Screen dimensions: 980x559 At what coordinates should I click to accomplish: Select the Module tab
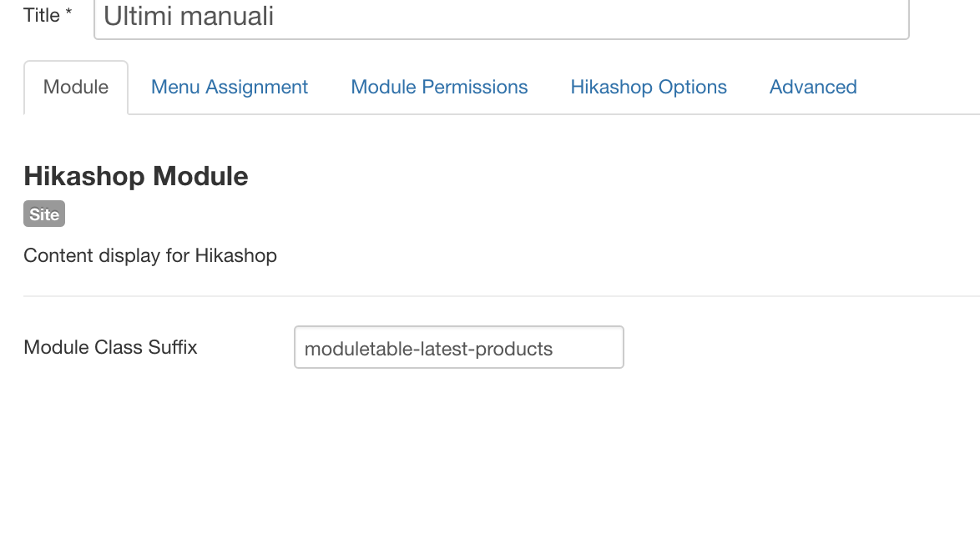pyautogui.click(x=76, y=87)
